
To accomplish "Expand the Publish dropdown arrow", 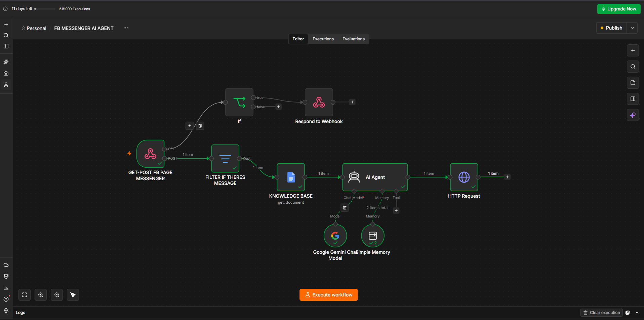I will 632,28.
